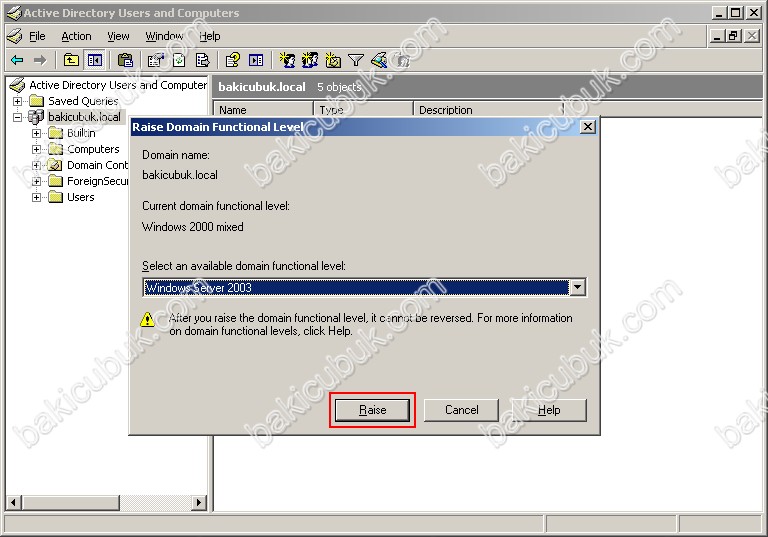Select the Builtin tree item label
768x537 pixels.
(x=81, y=133)
